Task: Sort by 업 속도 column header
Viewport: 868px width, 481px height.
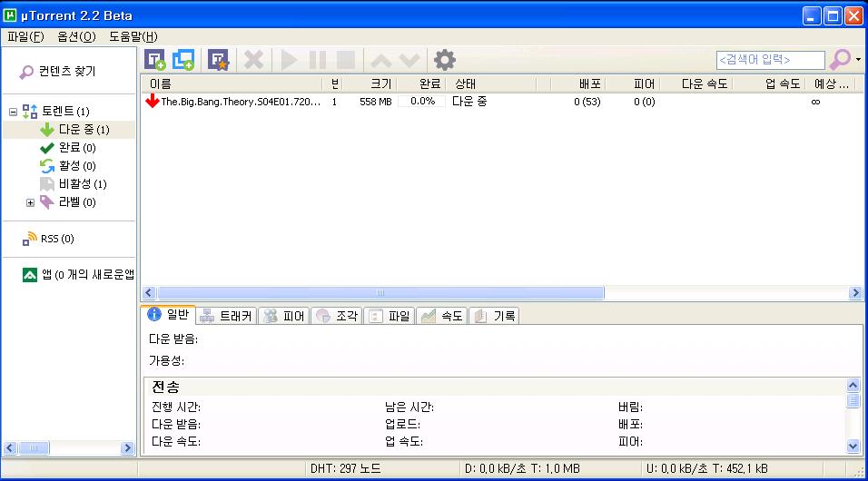Action: tap(769, 84)
